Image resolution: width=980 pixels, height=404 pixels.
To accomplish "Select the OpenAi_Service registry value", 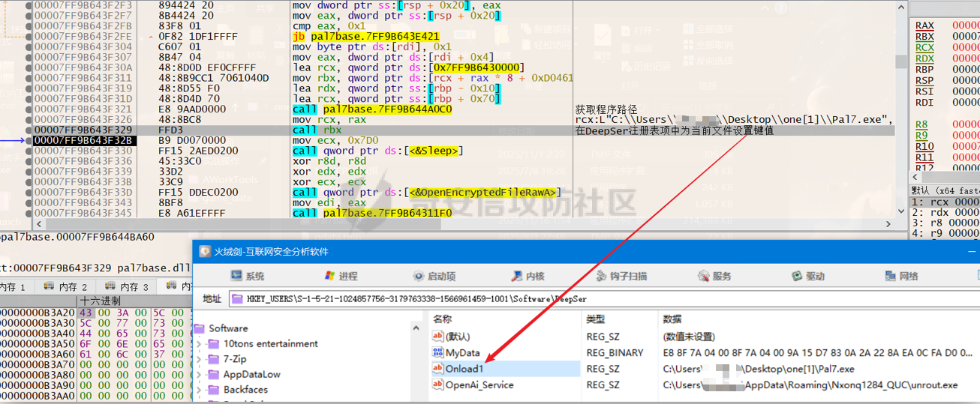I will [479, 385].
